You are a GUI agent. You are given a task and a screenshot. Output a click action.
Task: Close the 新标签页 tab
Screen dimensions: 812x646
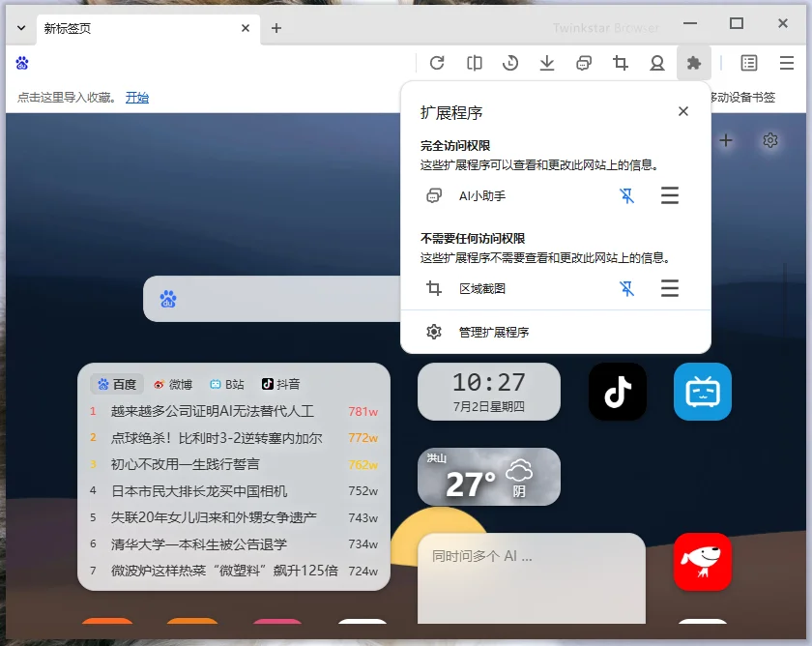(x=246, y=28)
